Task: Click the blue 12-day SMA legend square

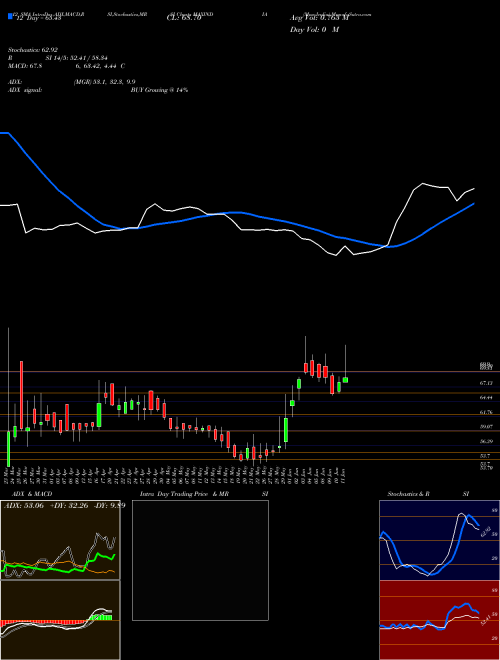Action: (x=10, y=17)
